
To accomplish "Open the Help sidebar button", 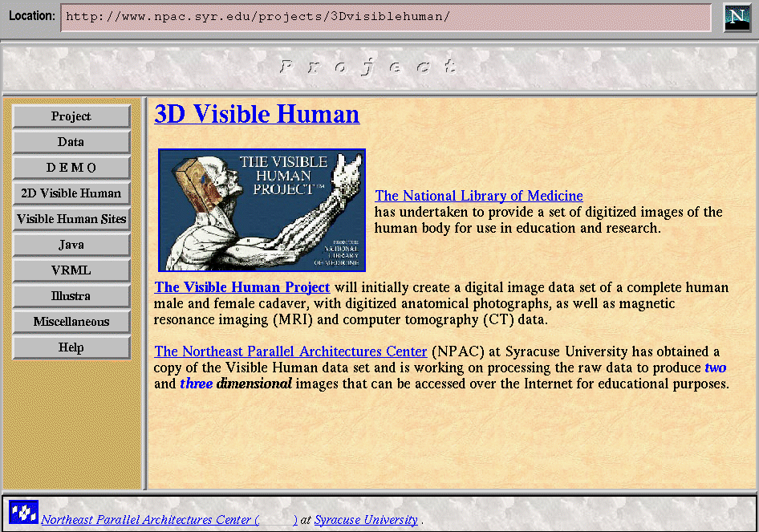I will click(71, 347).
